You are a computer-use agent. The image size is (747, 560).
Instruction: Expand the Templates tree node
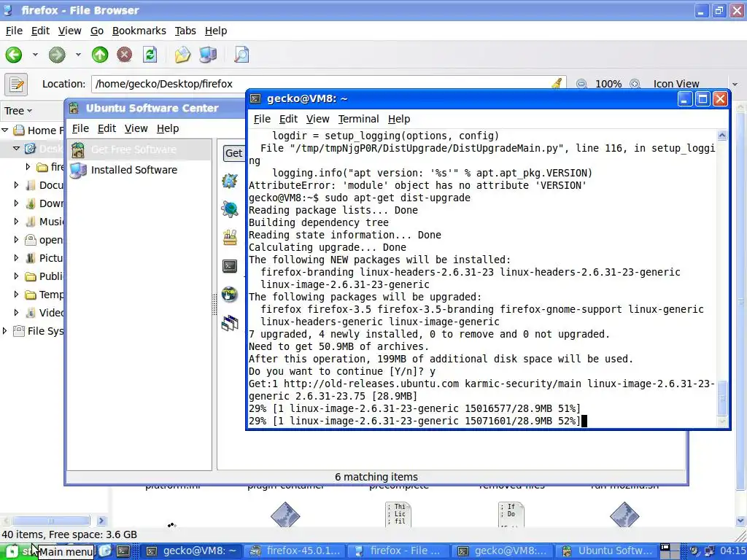tap(16, 295)
